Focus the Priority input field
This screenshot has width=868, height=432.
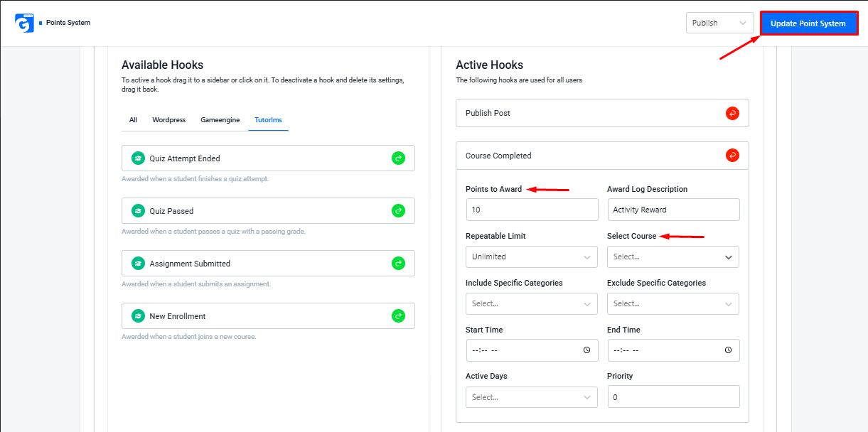coord(673,397)
